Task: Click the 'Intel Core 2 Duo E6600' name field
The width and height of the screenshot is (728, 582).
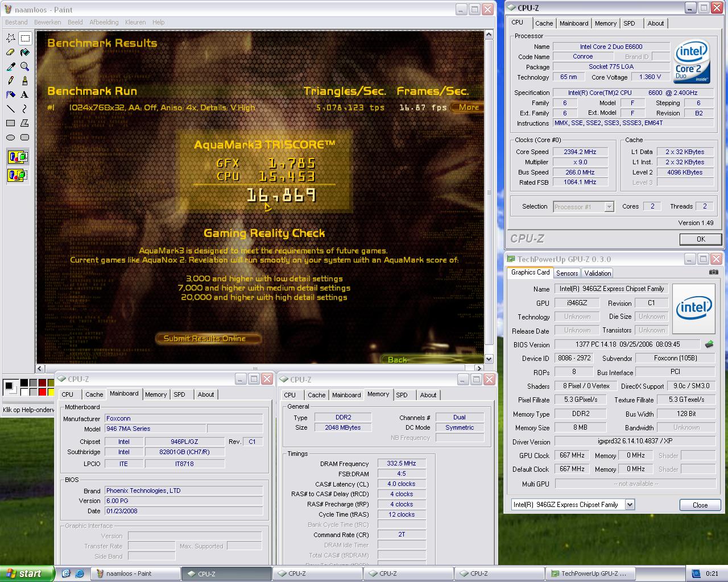Action: [611, 47]
